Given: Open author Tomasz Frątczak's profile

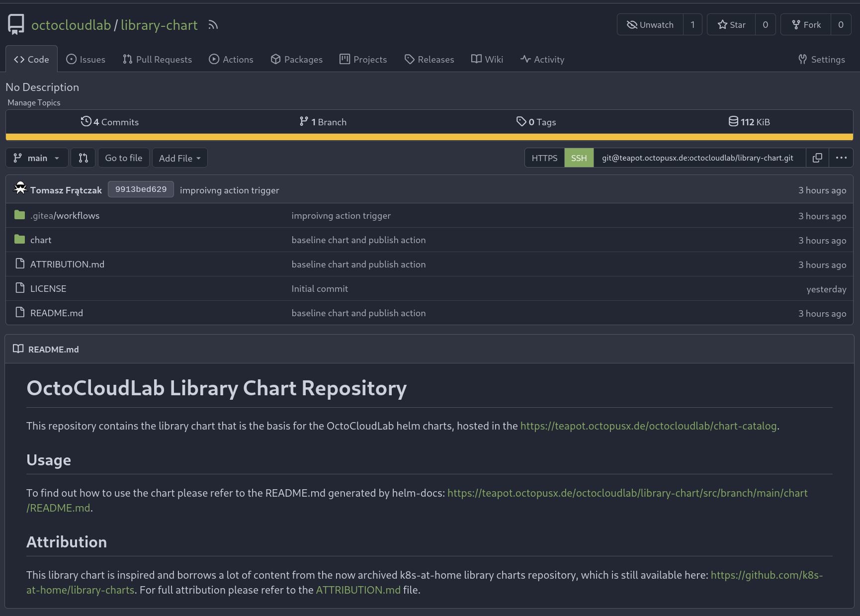Looking at the screenshot, I should (66, 190).
